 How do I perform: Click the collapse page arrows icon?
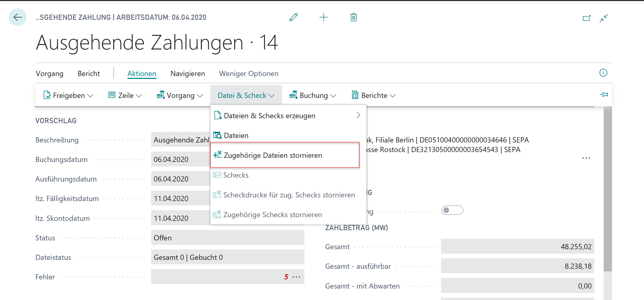[604, 18]
